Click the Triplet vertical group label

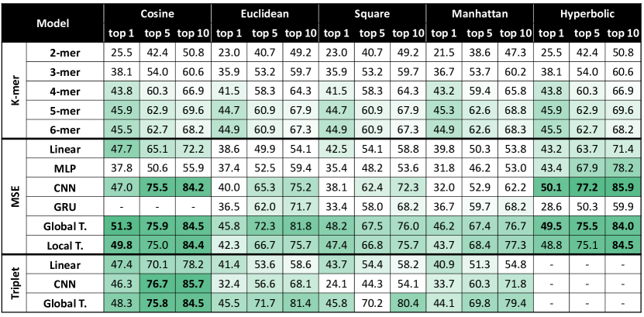(x=15, y=284)
